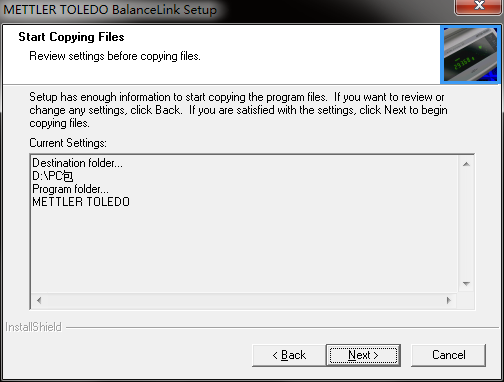This screenshot has height=382, width=504.
Task: Click the horizontal scrollbar left arrow
Action: point(39,300)
